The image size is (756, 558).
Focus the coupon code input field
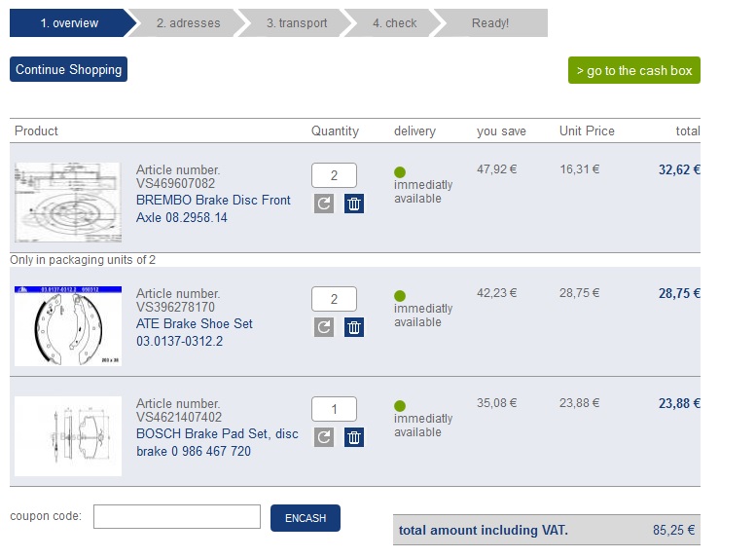[x=177, y=516]
